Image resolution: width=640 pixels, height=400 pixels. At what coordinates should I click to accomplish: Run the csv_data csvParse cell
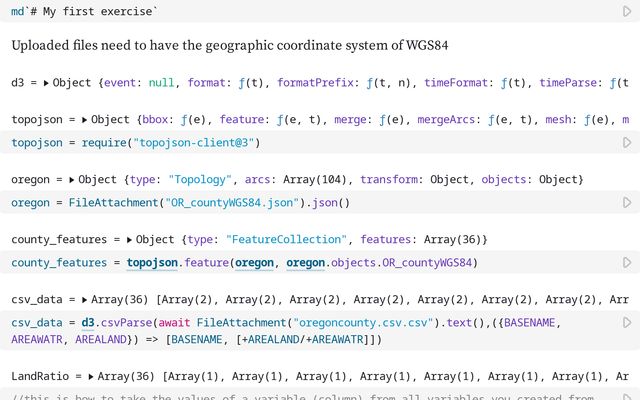click(626, 323)
